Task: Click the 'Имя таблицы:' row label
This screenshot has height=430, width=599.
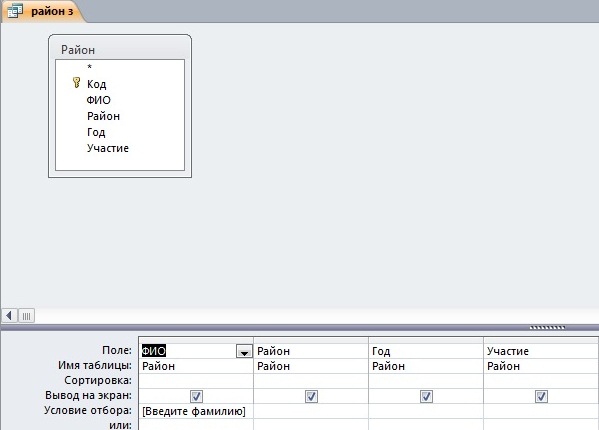Action: point(95,365)
